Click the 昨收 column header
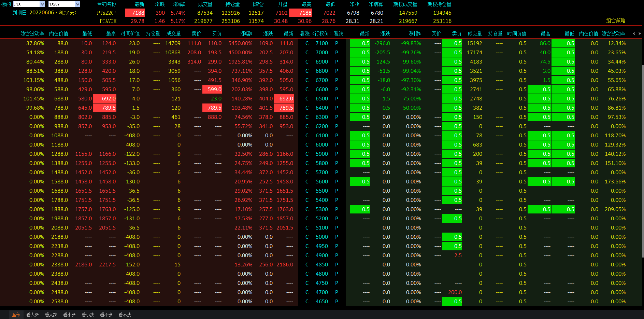The image size is (644, 319). 354,4
